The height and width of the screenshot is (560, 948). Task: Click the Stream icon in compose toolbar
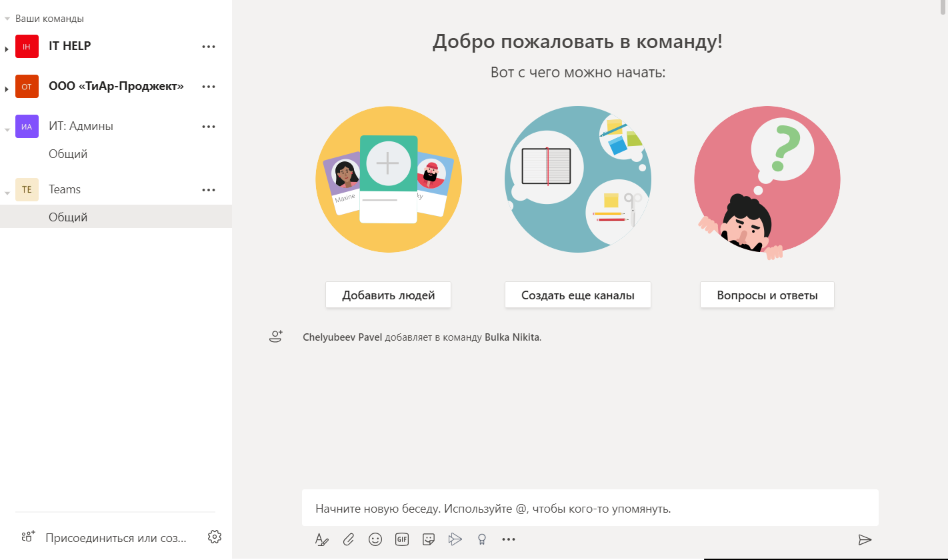pyautogui.click(x=455, y=539)
